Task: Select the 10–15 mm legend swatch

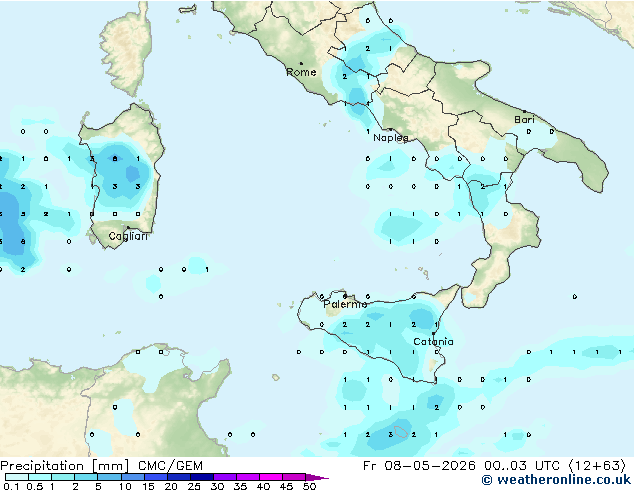Action: coord(132,477)
